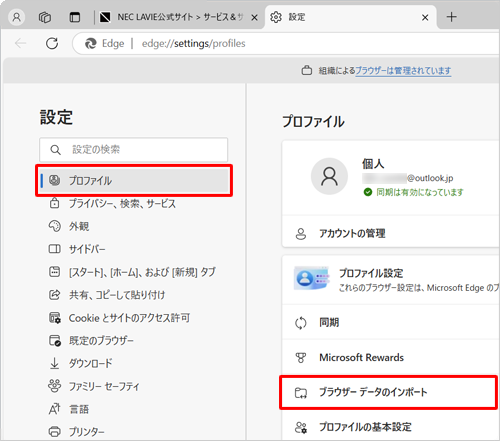
Task: Click the share icon beside 共有、コピーして貼り付け
Action: point(55,295)
